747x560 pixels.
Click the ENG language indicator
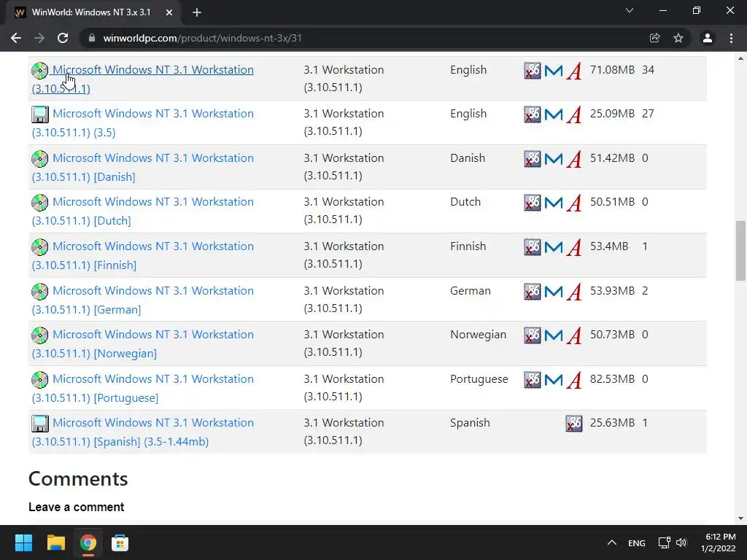(636, 542)
